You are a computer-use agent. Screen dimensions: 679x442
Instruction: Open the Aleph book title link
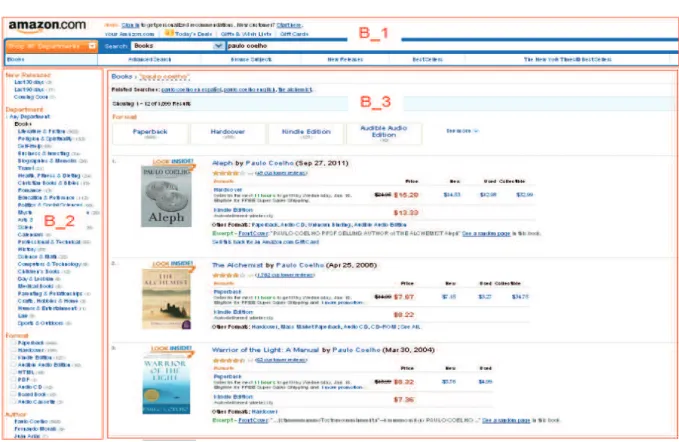pos(222,163)
